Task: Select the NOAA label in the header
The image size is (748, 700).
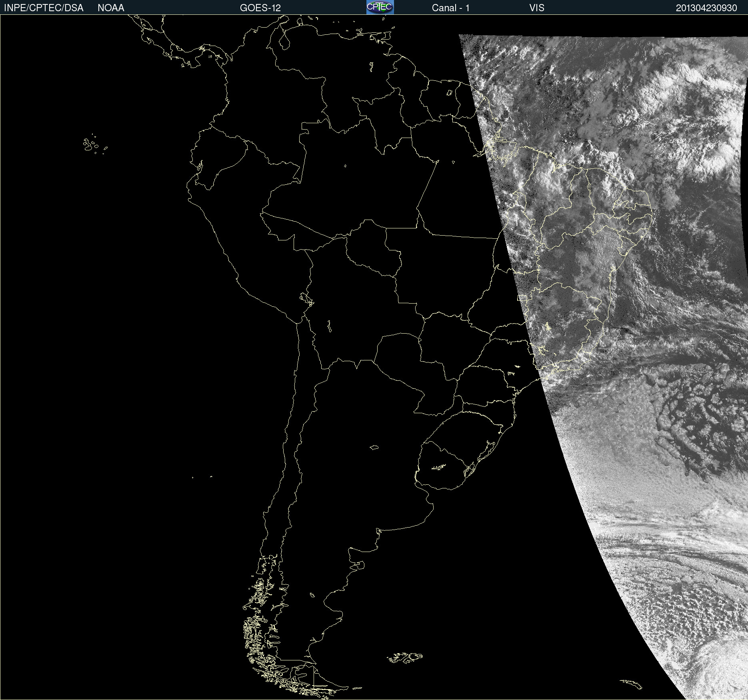Action: 111,8
